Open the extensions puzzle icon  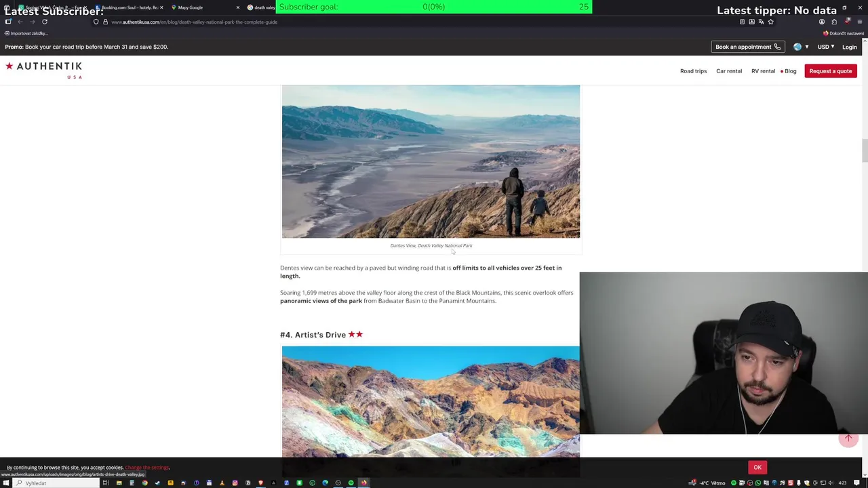(x=834, y=22)
